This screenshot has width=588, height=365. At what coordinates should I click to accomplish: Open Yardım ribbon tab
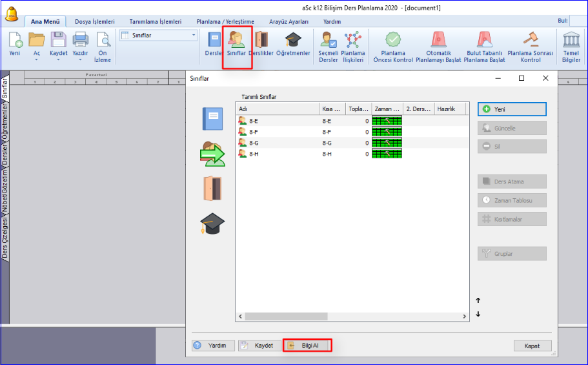pyautogui.click(x=332, y=21)
